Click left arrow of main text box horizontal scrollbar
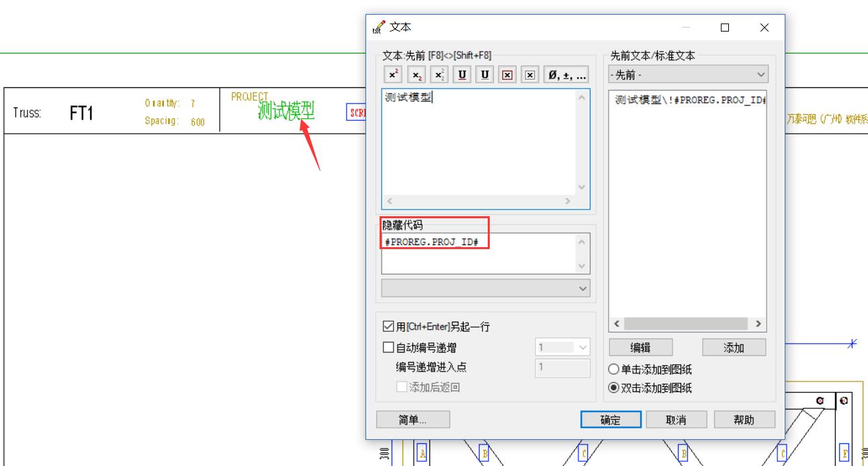The width and height of the screenshot is (868, 466). (x=390, y=201)
